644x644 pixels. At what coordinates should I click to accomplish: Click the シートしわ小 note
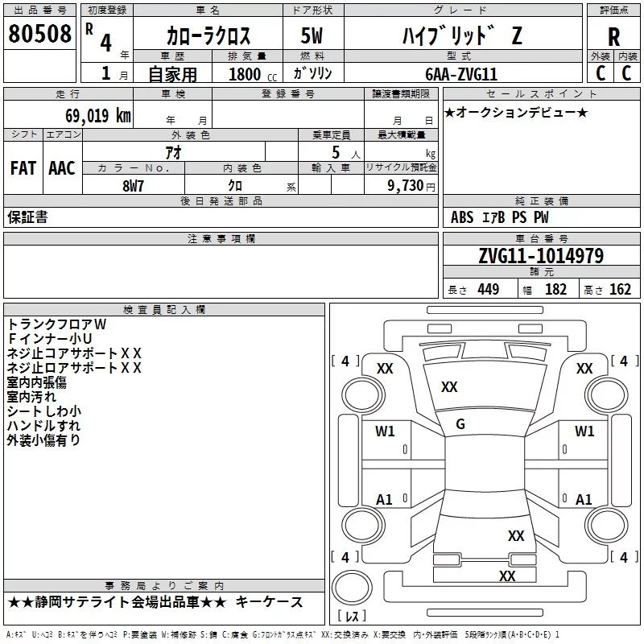pos(44,411)
